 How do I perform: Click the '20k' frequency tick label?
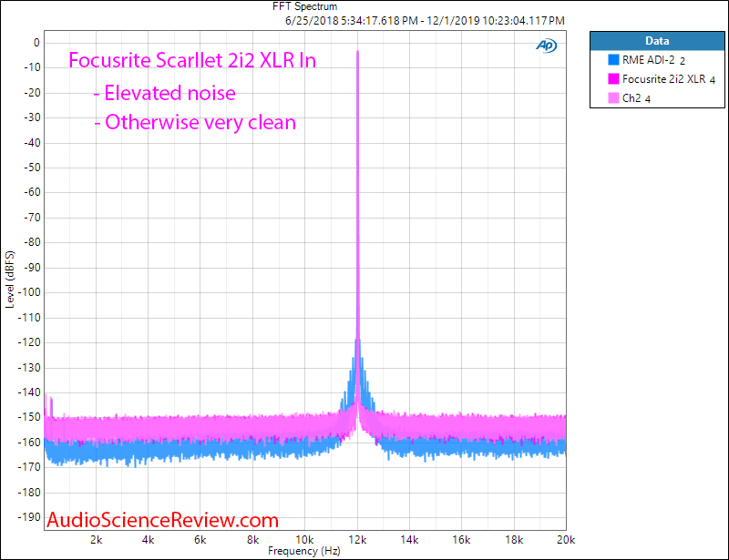[566, 540]
